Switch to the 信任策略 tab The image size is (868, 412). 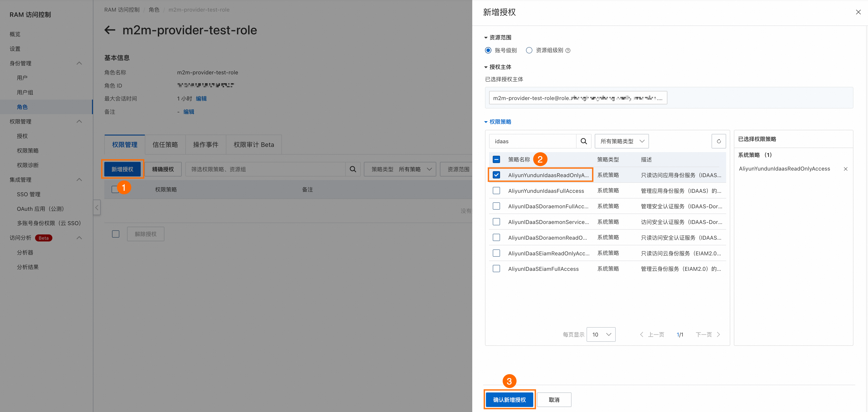(165, 145)
